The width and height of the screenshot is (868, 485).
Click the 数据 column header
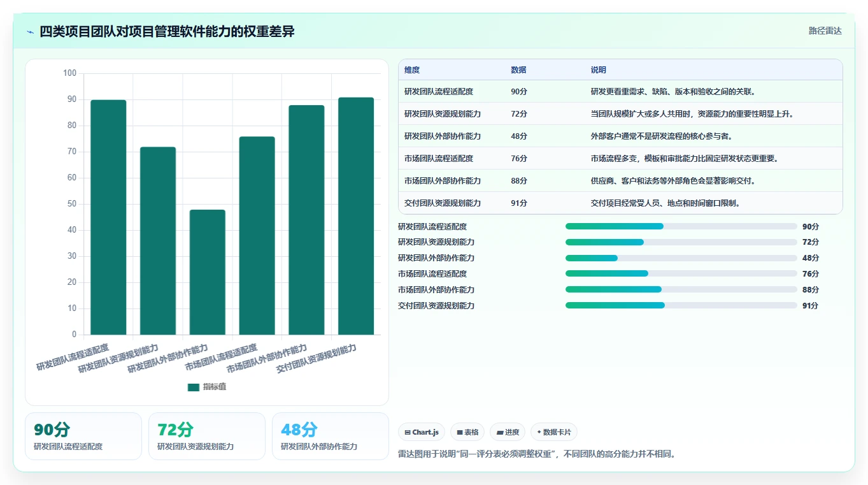pyautogui.click(x=519, y=70)
